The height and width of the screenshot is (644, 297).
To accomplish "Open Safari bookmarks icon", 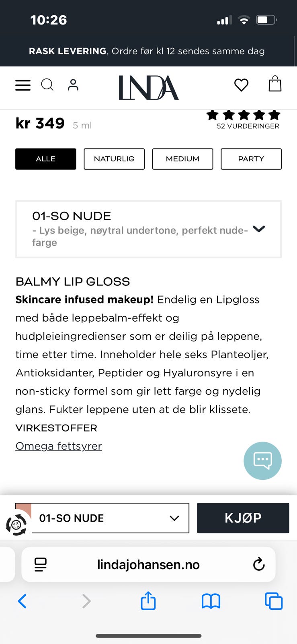I will tap(211, 601).
